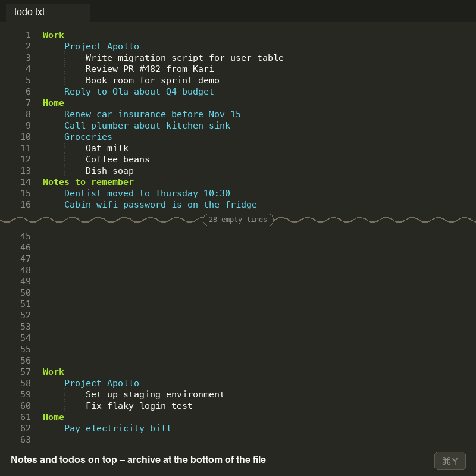This screenshot has width=476, height=476.
Task: Click line number 14 in gutter
Action: pyautogui.click(x=26, y=182)
